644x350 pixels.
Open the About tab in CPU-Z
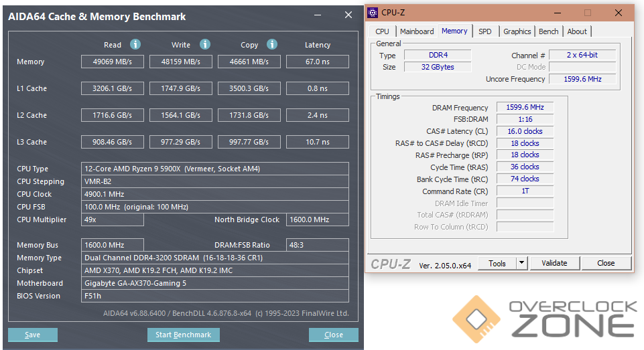click(577, 31)
